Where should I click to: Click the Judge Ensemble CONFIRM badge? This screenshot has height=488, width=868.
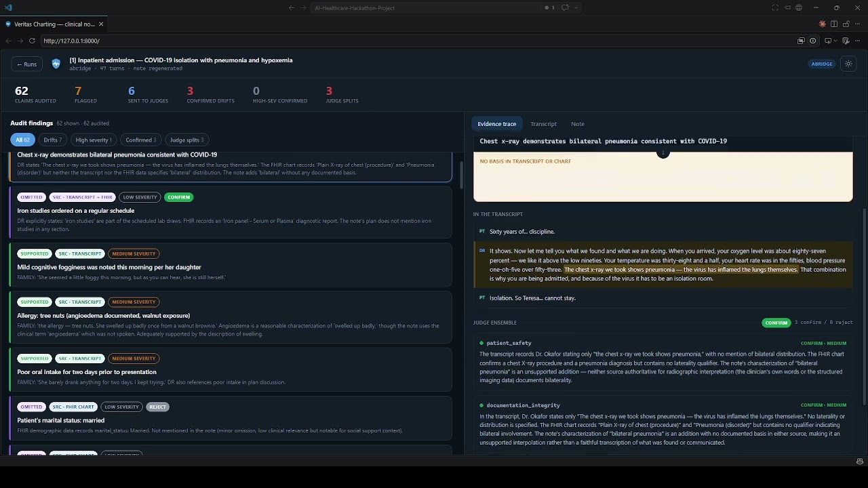[776, 323]
